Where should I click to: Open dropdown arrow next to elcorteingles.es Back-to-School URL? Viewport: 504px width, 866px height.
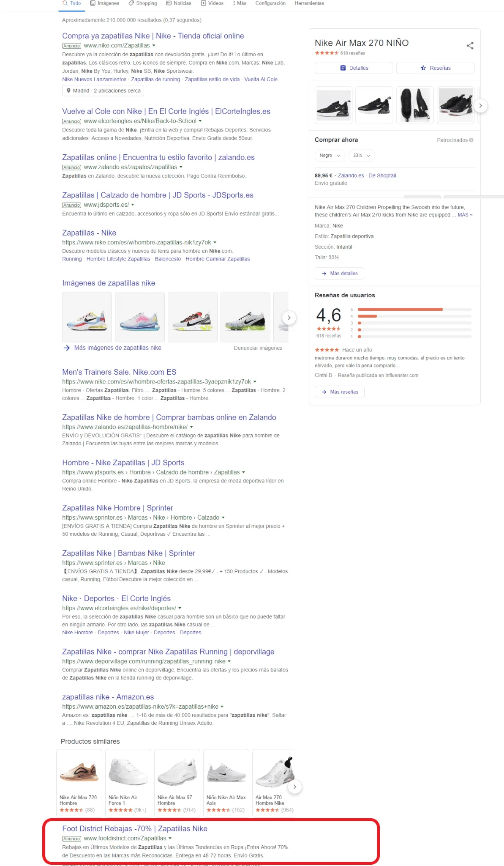pos(200,121)
